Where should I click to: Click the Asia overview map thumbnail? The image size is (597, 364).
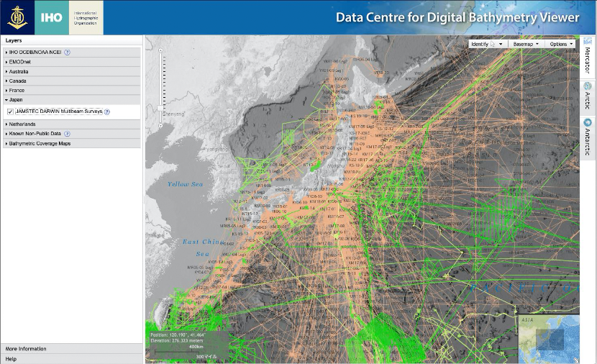pyautogui.click(x=549, y=339)
